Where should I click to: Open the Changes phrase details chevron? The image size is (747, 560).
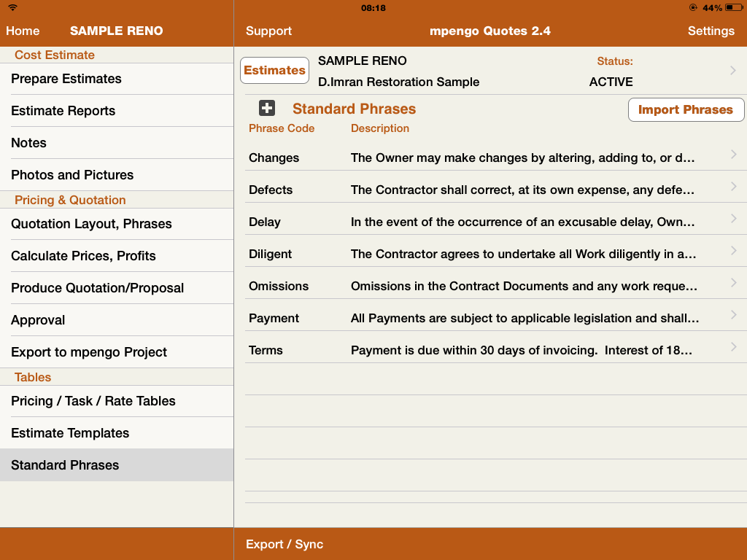733,155
